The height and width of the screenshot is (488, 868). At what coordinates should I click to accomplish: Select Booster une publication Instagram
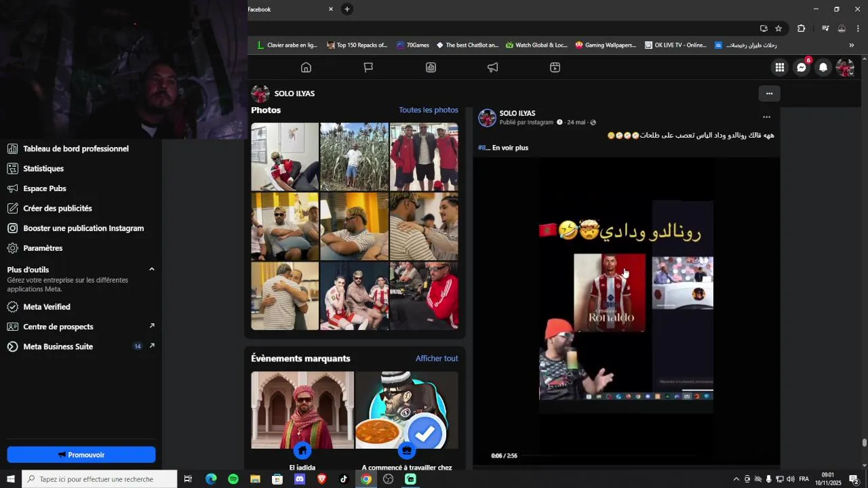tap(83, 228)
